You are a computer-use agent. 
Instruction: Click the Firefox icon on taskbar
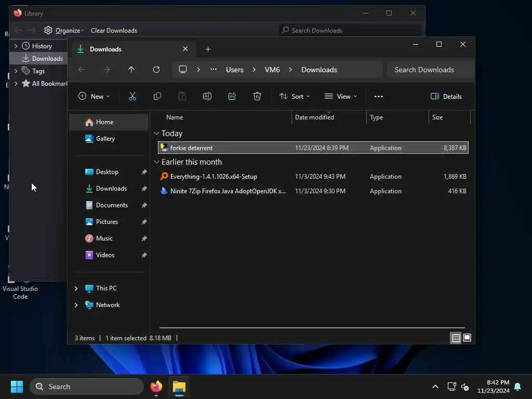(x=156, y=387)
